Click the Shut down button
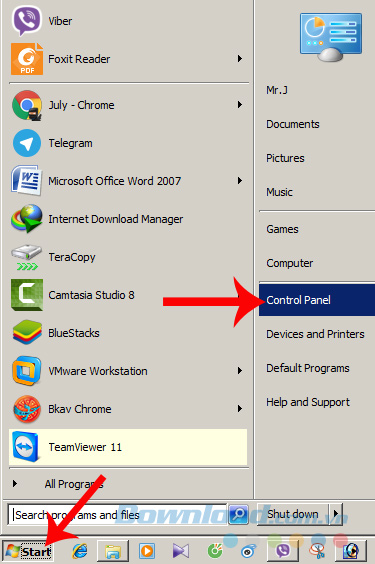Image resolution: width=375 pixels, height=564 pixels. pyautogui.click(x=293, y=514)
